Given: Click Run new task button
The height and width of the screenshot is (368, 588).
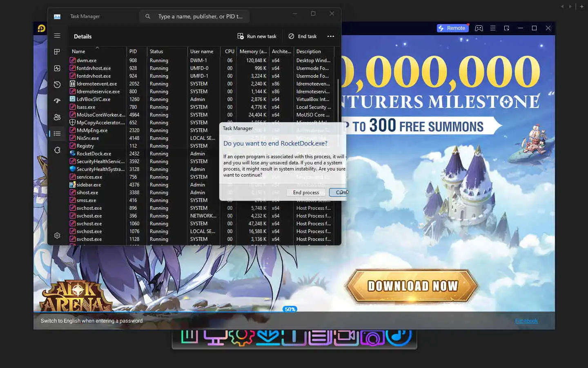Looking at the screenshot, I should click(257, 36).
